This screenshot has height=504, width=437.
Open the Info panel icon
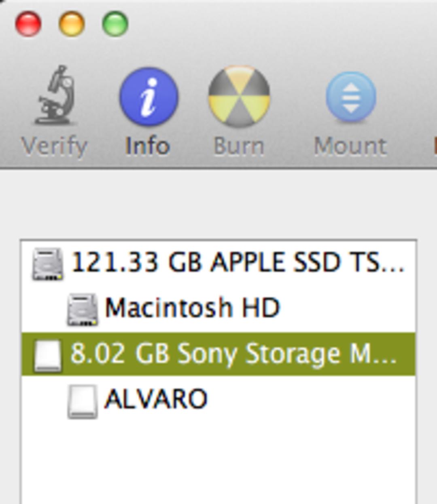148,96
